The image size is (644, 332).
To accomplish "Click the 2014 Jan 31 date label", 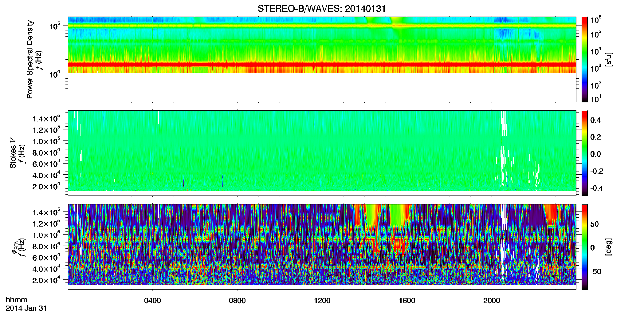I will pos(26,308).
